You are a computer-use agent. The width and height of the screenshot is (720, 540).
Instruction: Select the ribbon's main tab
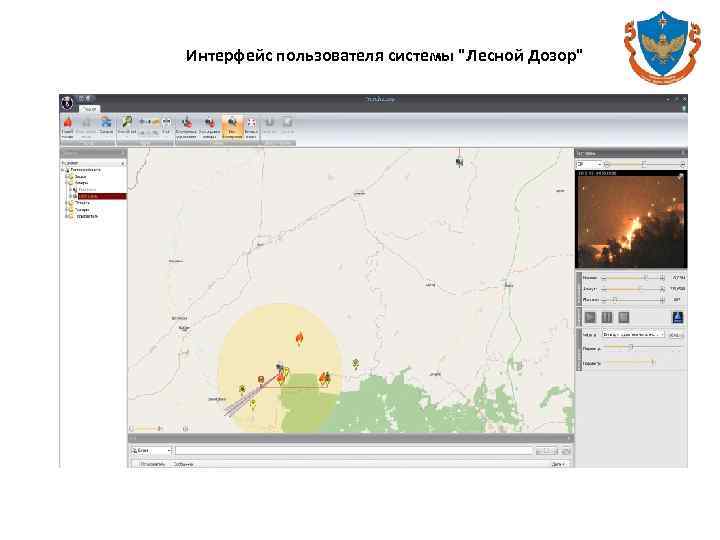point(89,109)
